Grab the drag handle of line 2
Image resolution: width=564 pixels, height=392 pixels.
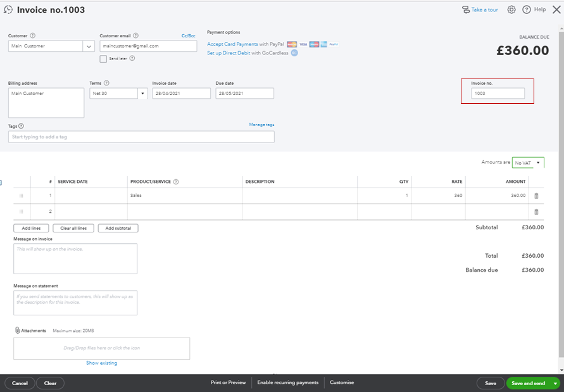click(x=22, y=212)
